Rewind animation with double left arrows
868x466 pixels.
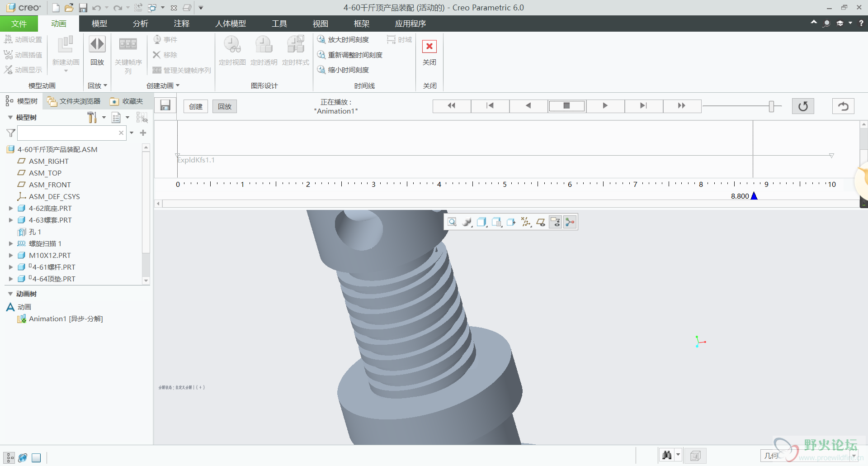click(x=452, y=106)
